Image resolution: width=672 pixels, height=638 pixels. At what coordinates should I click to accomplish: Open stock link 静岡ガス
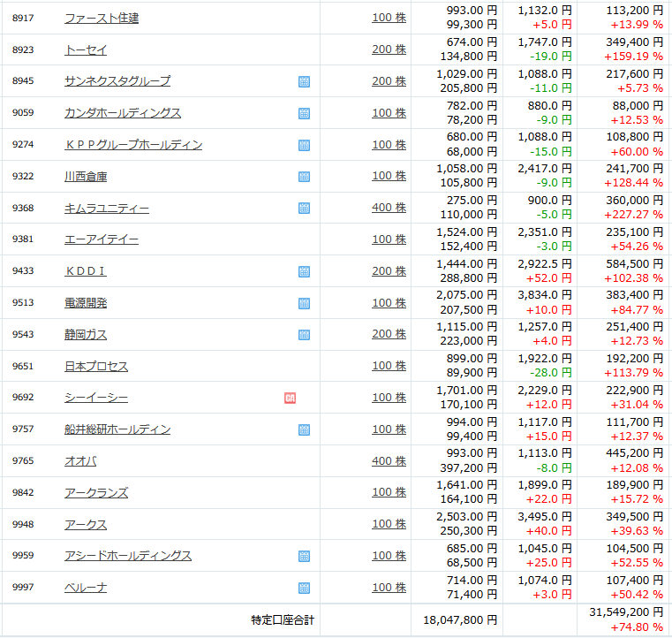[86, 334]
